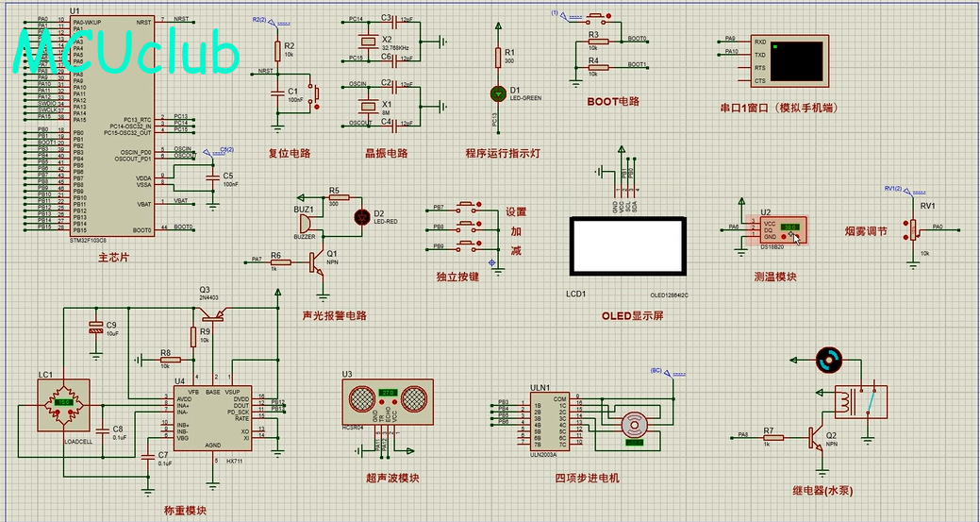
Task: Select the OLED display LCD1
Action: tap(628, 245)
